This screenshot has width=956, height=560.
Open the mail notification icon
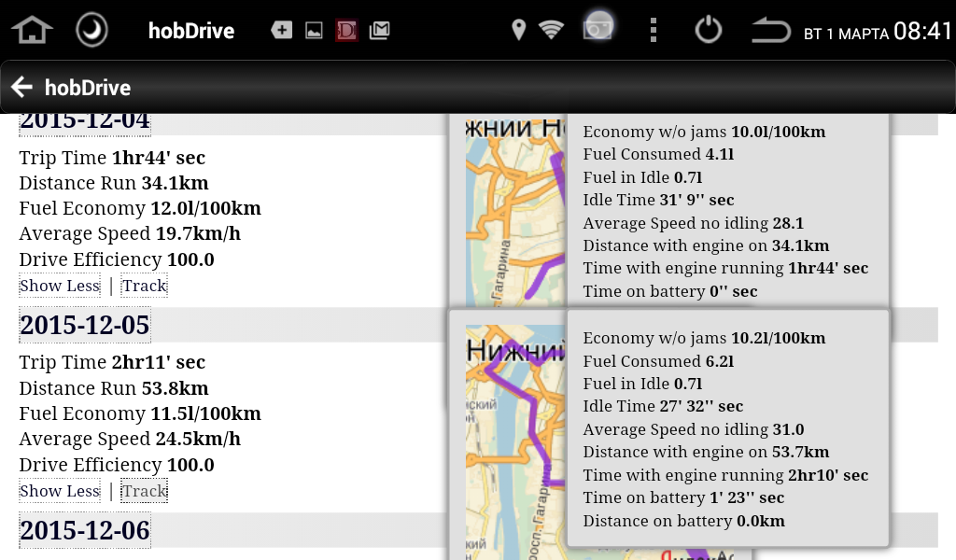(379, 30)
